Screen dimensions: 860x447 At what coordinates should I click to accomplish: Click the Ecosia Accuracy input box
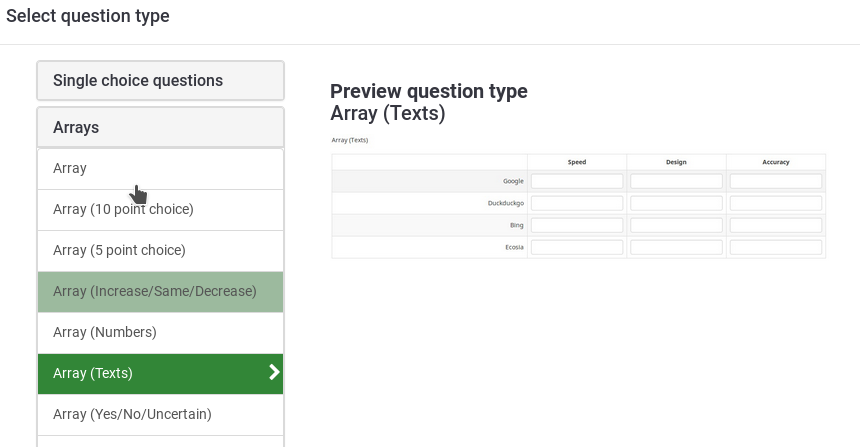[776, 247]
